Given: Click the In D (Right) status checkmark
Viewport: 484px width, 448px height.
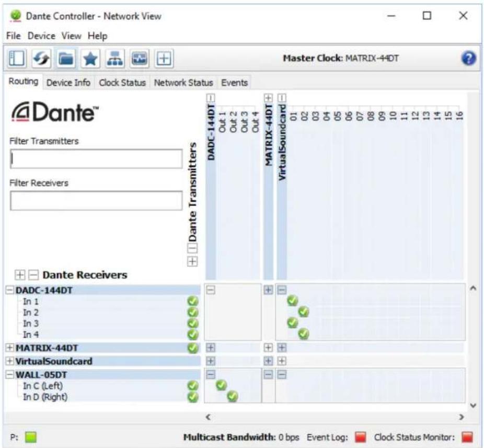Looking at the screenshot, I should pos(193,397).
